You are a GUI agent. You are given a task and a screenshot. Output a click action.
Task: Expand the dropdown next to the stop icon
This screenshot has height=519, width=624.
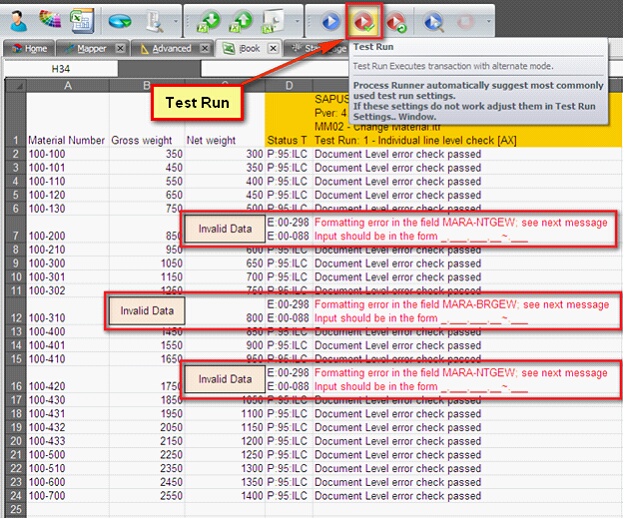pyautogui.click(x=488, y=20)
